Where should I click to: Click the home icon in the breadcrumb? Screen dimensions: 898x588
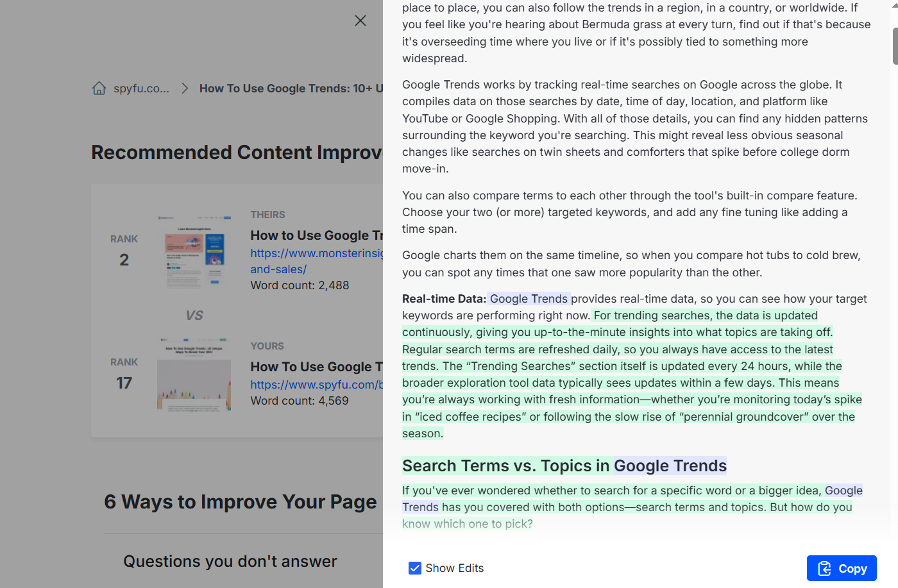click(99, 88)
